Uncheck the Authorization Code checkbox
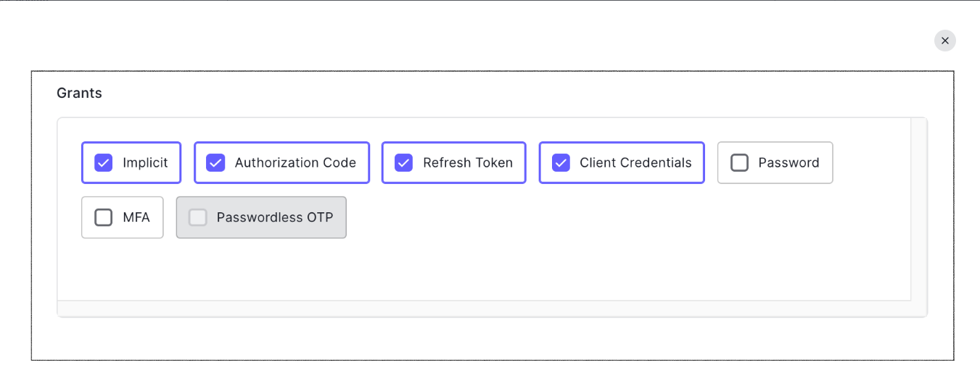Viewport: 980px width, 384px height. coord(215,163)
